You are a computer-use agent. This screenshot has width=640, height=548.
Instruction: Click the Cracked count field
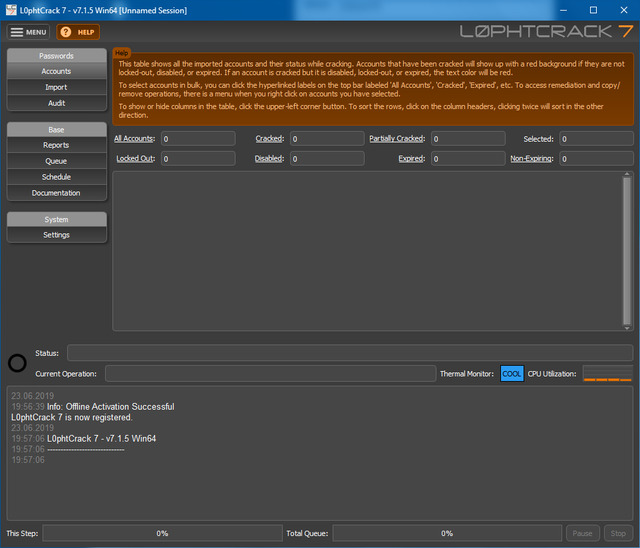pos(327,139)
